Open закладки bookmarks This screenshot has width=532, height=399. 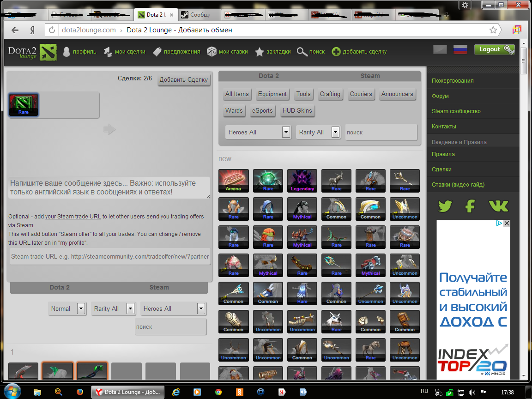pos(273,52)
